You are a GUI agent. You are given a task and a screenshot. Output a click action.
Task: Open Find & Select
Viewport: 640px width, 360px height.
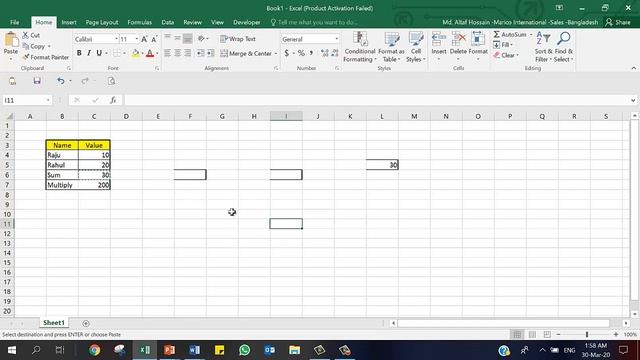(x=564, y=47)
